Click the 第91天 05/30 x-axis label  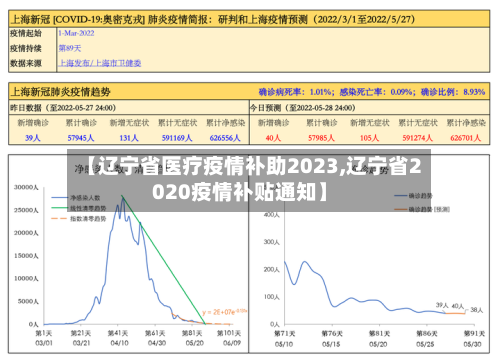[x=474, y=339]
